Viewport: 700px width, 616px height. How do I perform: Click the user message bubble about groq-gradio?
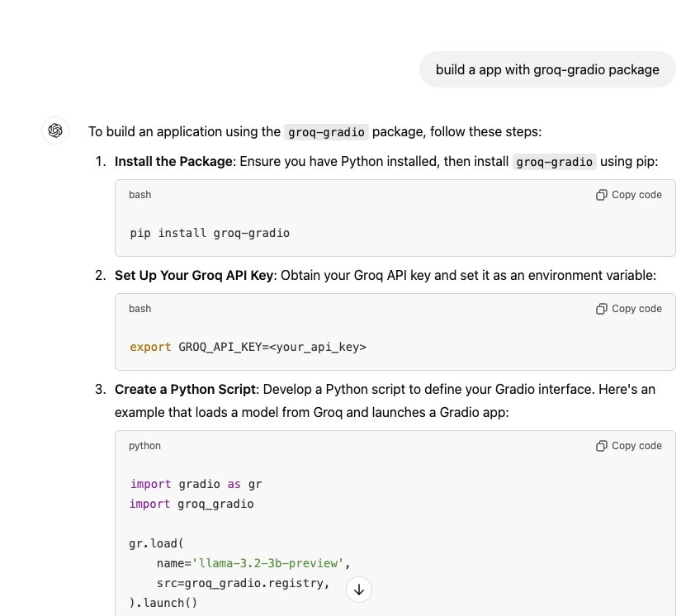click(547, 69)
